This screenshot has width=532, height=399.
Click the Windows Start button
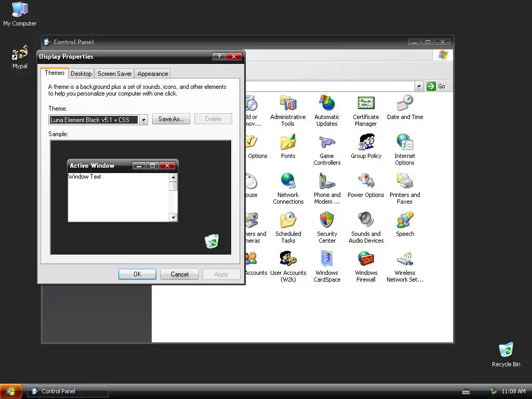tap(11, 391)
